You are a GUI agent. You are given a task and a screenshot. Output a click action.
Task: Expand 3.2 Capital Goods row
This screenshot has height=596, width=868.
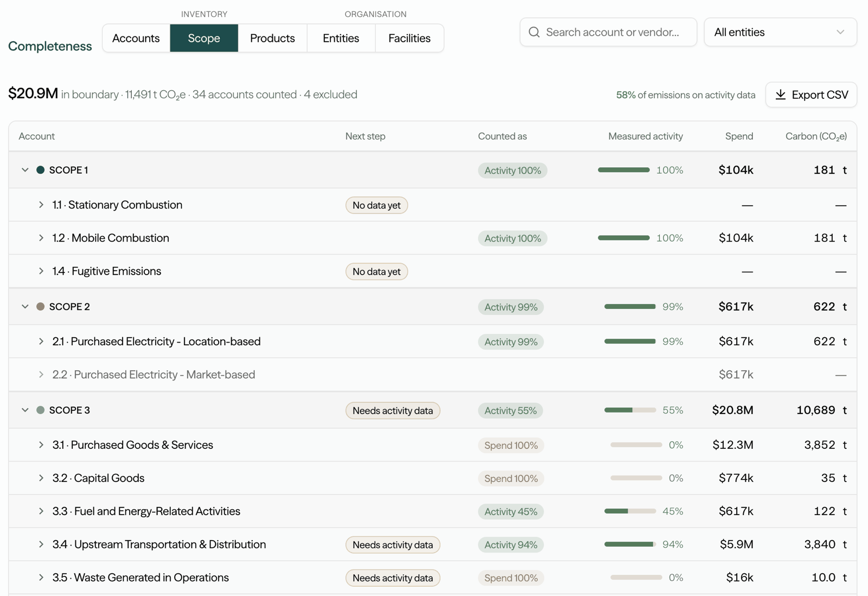(41, 478)
